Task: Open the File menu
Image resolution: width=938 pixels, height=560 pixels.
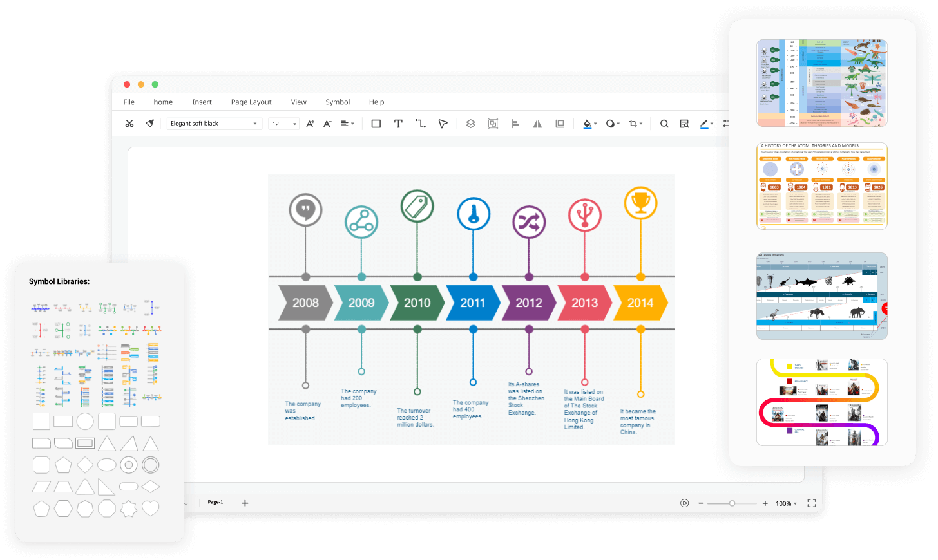Action: coord(129,102)
